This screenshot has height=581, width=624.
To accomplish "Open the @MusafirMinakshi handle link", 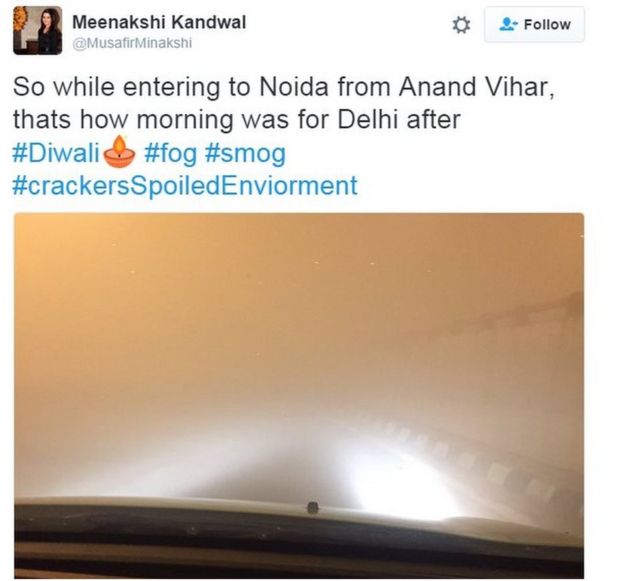I will (132, 43).
